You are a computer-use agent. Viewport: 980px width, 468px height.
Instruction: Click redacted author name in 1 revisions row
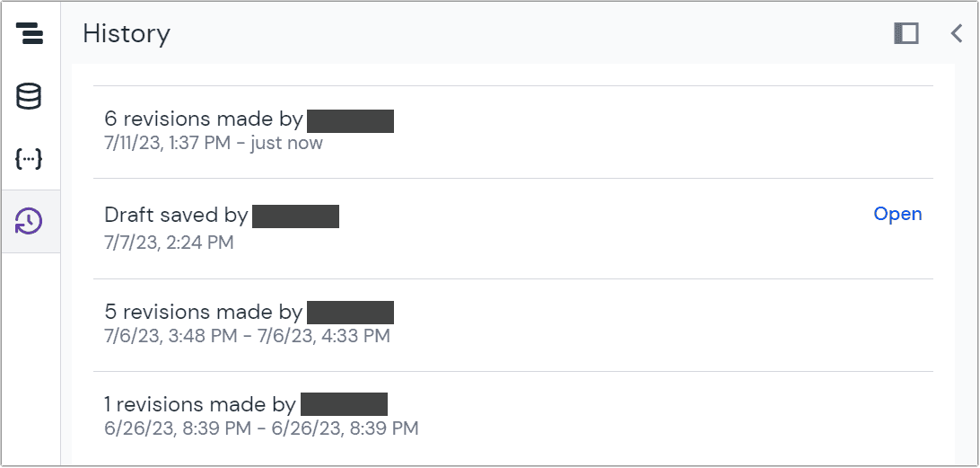pos(344,404)
